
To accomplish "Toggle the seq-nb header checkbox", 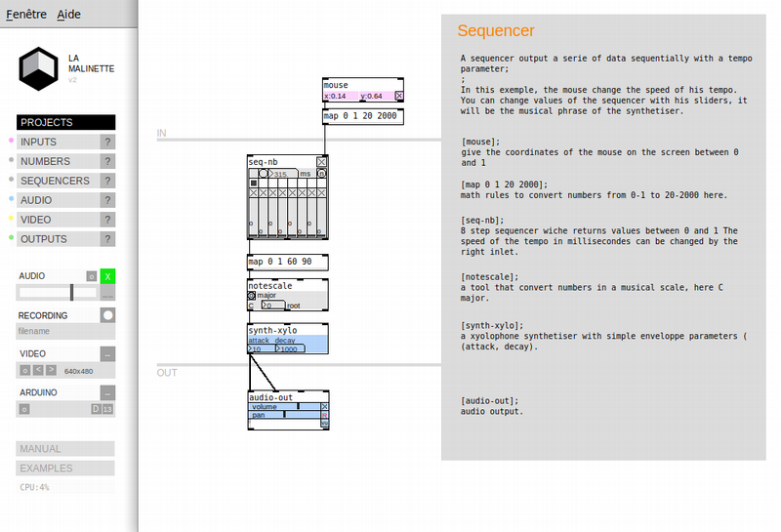I will pyautogui.click(x=322, y=162).
